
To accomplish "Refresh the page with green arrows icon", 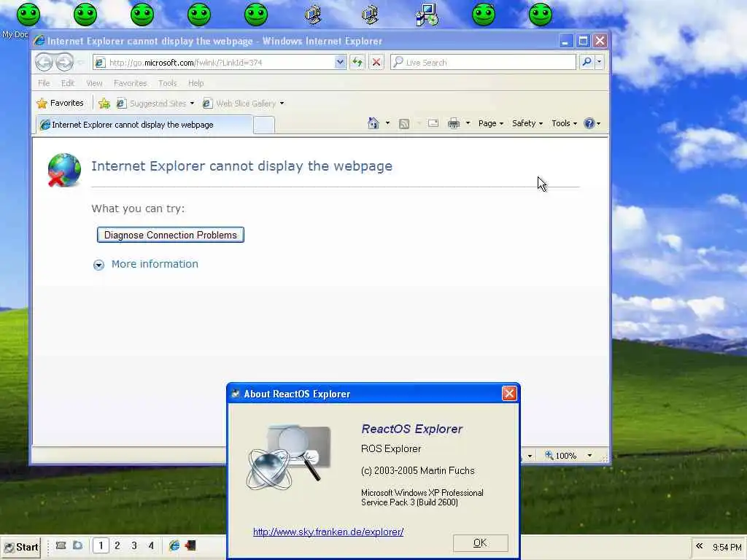I will click(357, 62).
